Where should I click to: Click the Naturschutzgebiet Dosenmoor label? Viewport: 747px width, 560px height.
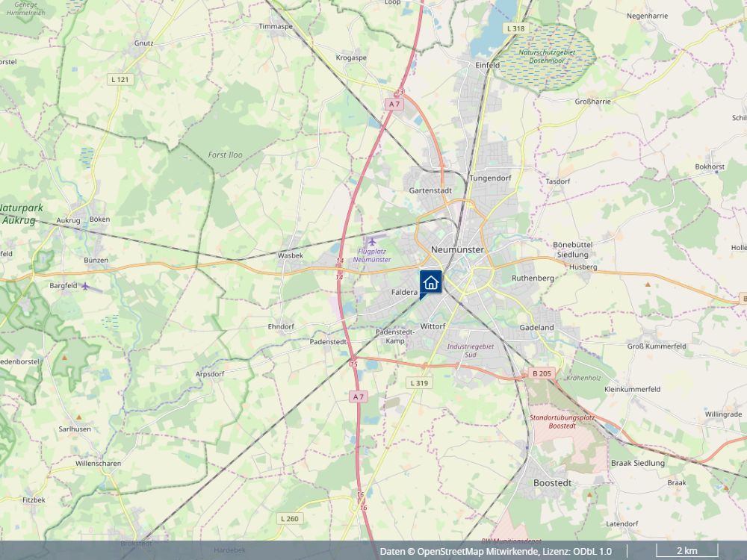(547, 56)
